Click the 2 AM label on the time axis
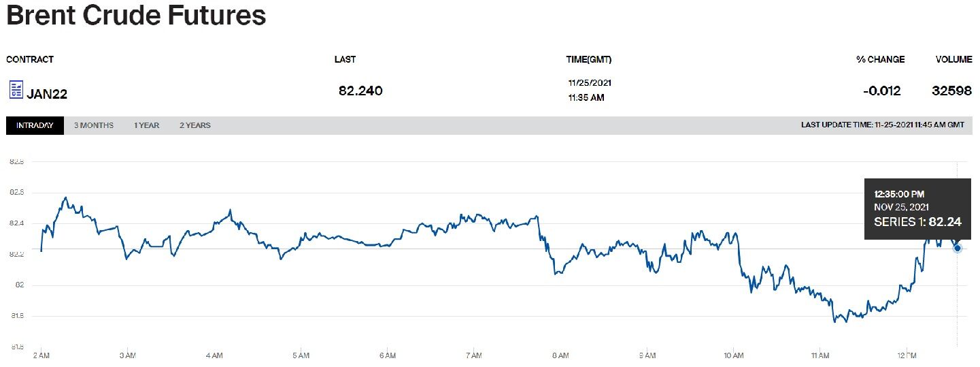Screen dimensions: 980x367 click(41, 355)
